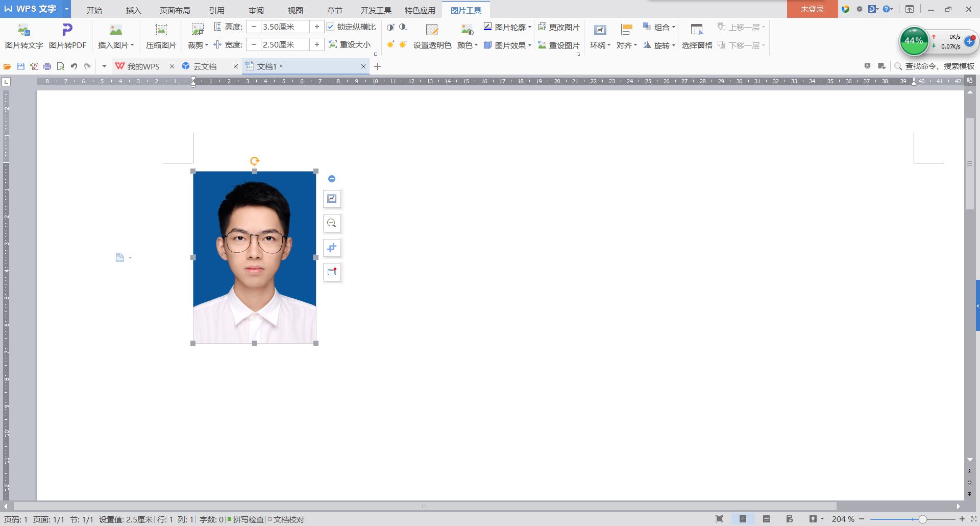
Task: Open the 我的WPS document tab
Action: click(143, 66)
